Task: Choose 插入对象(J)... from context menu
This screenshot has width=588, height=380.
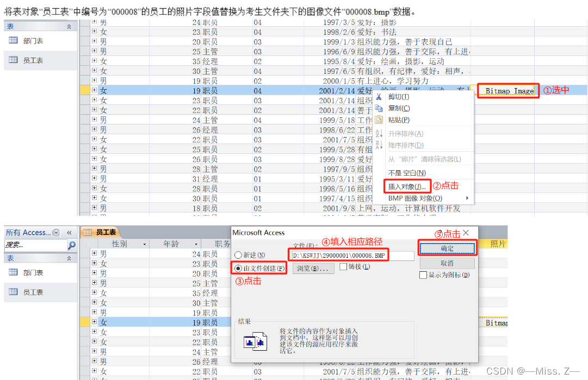Action: click(x=407, y=186)
